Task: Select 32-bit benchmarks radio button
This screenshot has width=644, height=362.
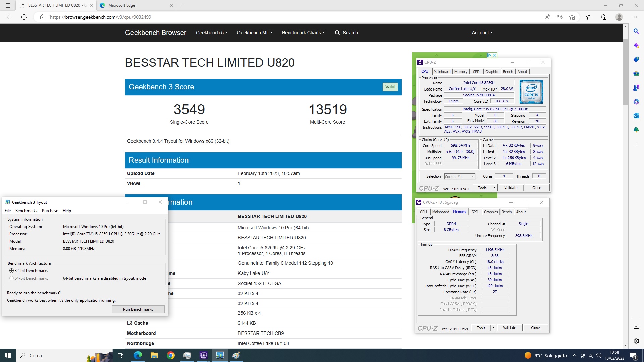Action: (x=12, y=271)
